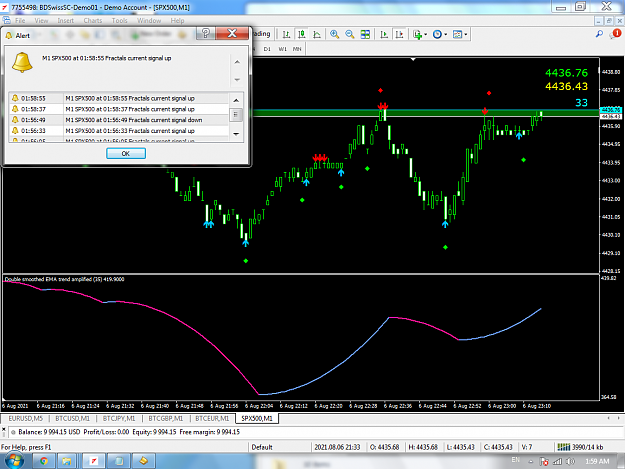This screenshot has height=469, width=625.
Task: Open the Windows Start menu
Action: click(14, 461)
